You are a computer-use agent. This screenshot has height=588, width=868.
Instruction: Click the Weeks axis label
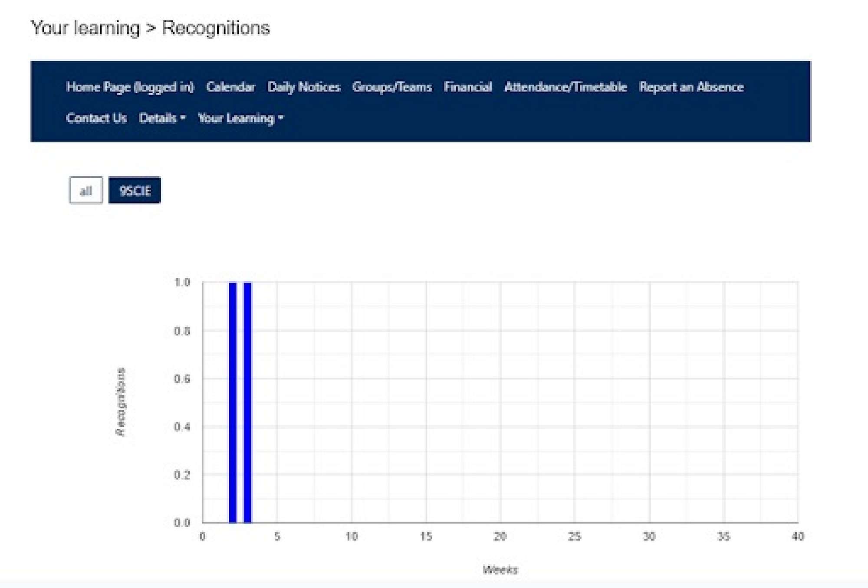coord(500,569)
